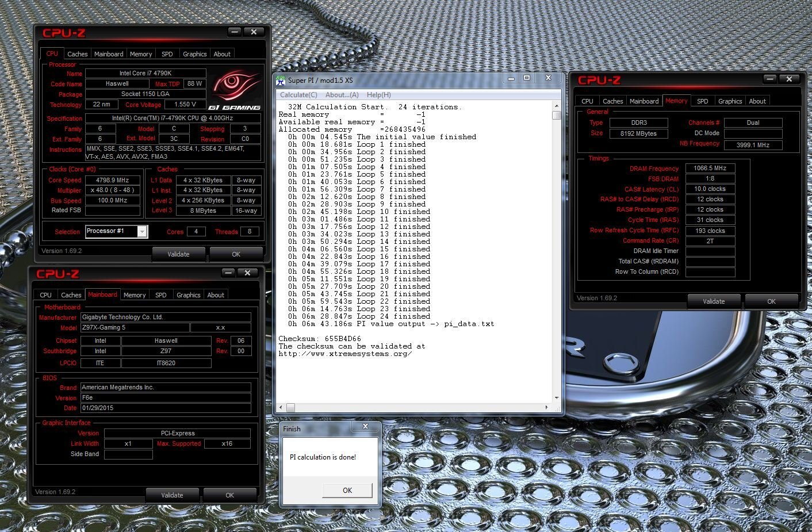Select About tab in right CPU-Z window
Viewport: 812px width, 532px height.
coord(757,101)
